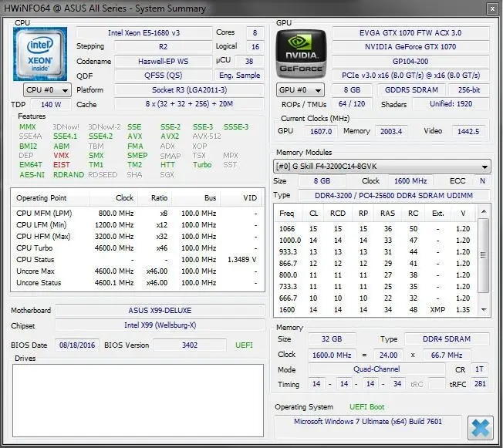Click the Intel Xeon inside logo
Viewport: 503px width, 448px height.
[40, 53]
